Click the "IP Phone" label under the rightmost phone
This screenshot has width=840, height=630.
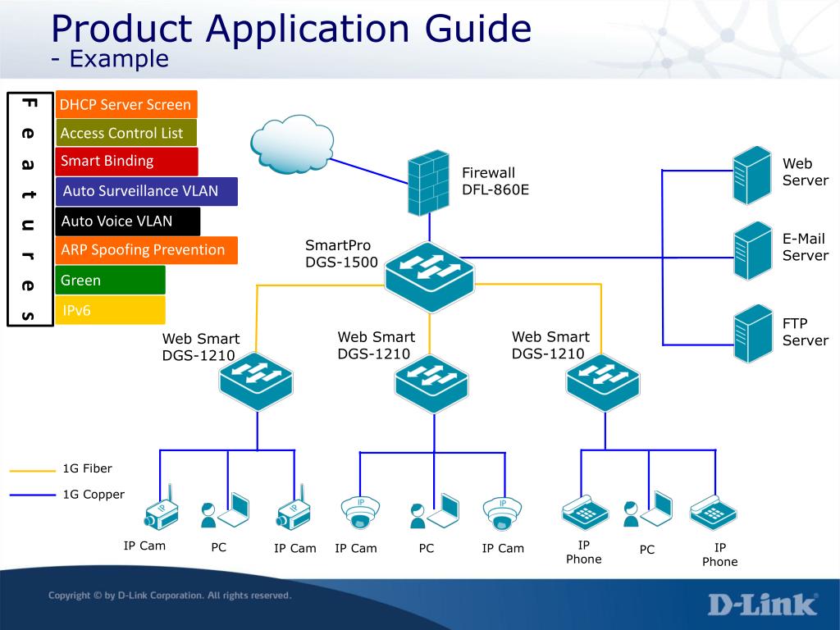[x=720, y=555]
